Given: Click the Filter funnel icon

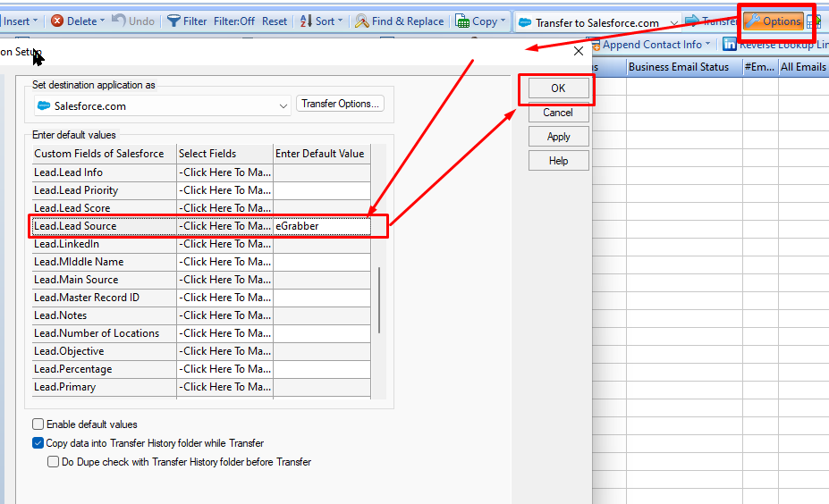Looking at the screenshot, I should (x=173, y=21).
